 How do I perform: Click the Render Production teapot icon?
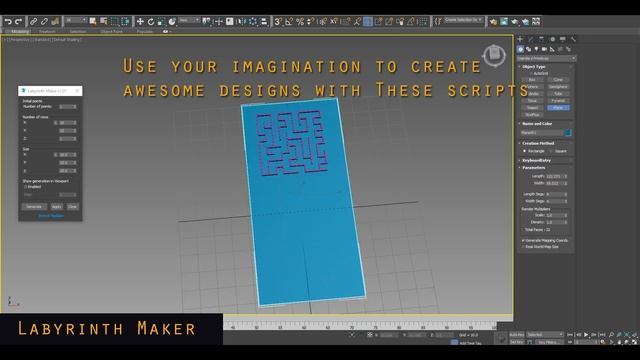[515, 21]
